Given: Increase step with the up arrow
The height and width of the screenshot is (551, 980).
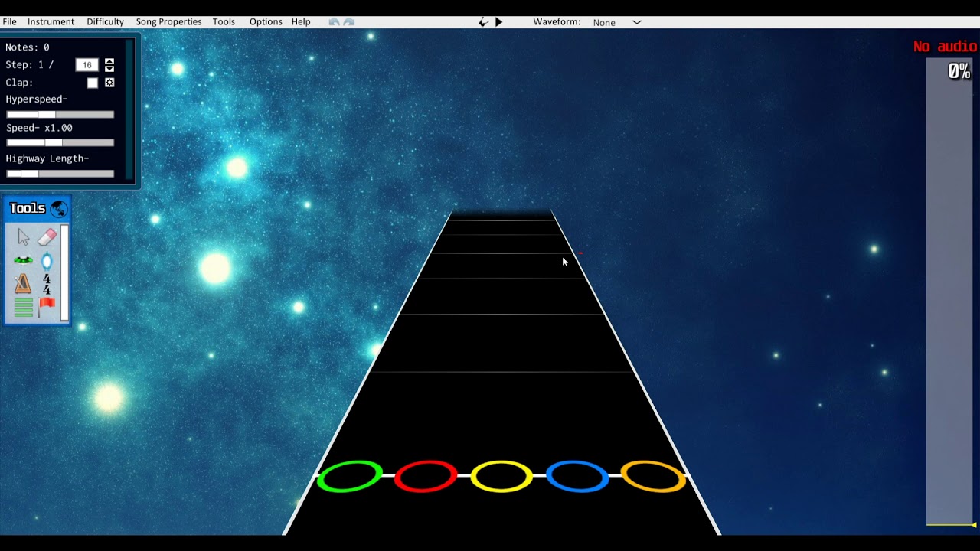Looking at the screenshot, I should pyautogui.click(x=109, y=61).
